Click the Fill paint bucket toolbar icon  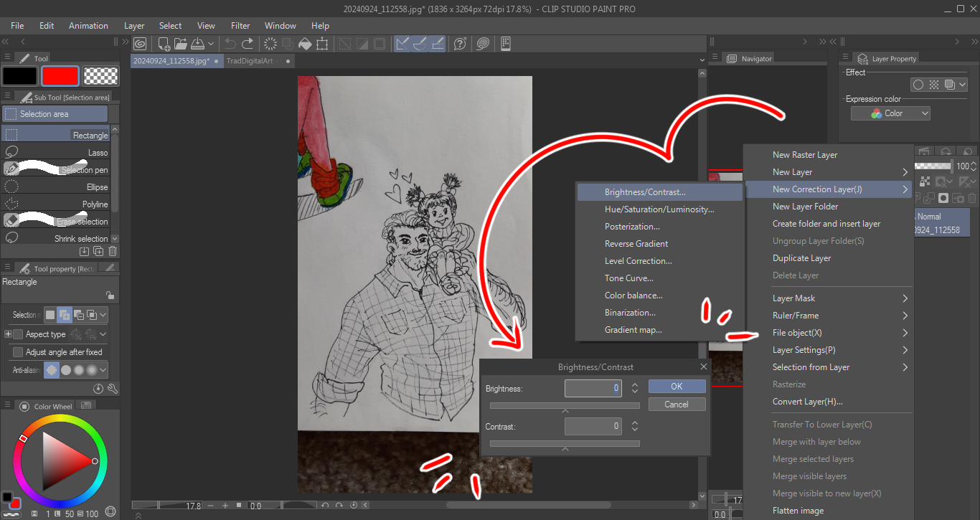(x=305, y=44)
